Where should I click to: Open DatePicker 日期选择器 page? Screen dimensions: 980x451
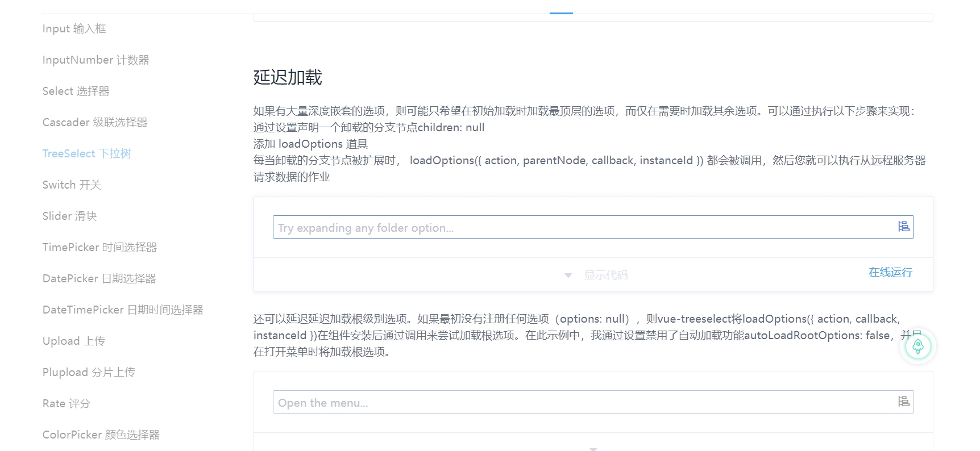coord(99,278)
